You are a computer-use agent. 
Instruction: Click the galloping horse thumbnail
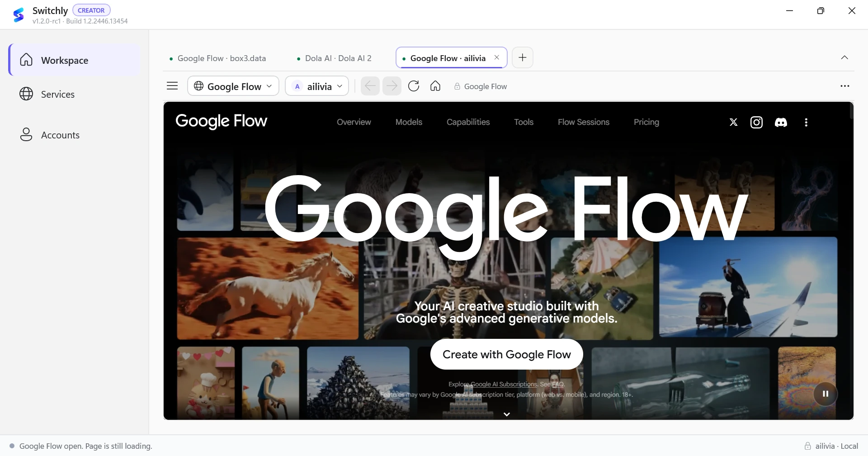[x=268, y=289]
